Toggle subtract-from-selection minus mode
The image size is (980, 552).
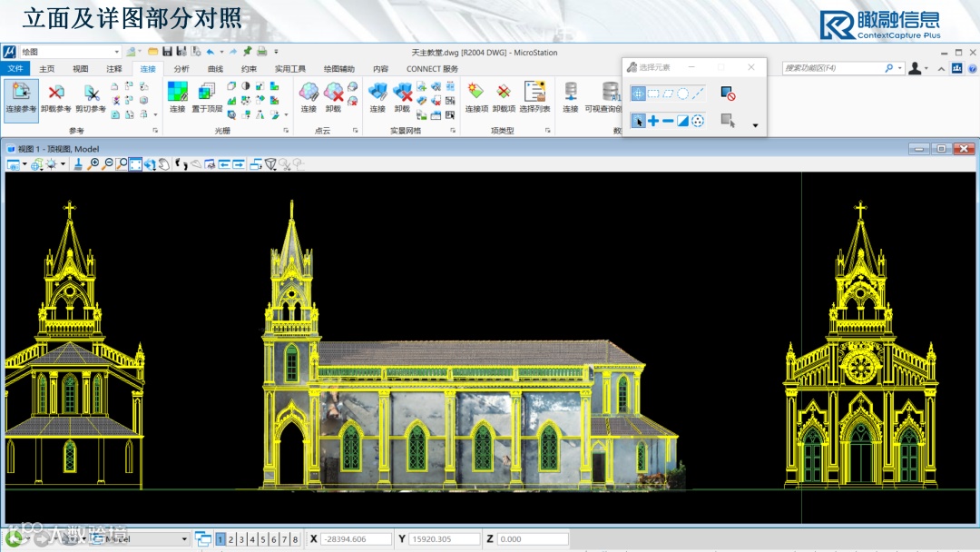668,121
